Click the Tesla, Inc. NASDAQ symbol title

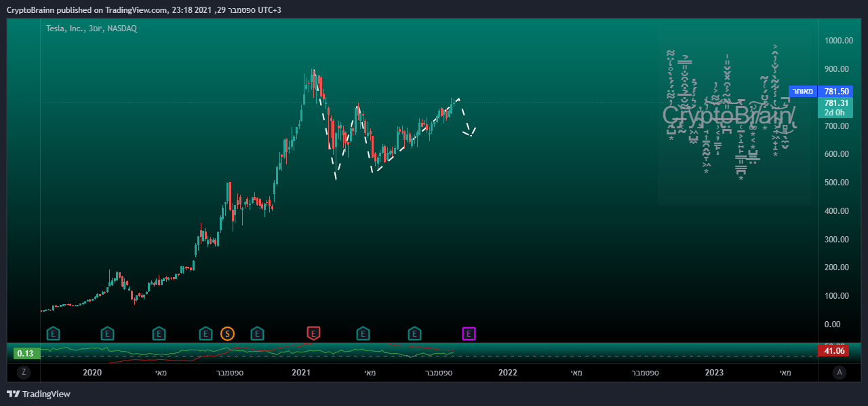coord(92,29)
